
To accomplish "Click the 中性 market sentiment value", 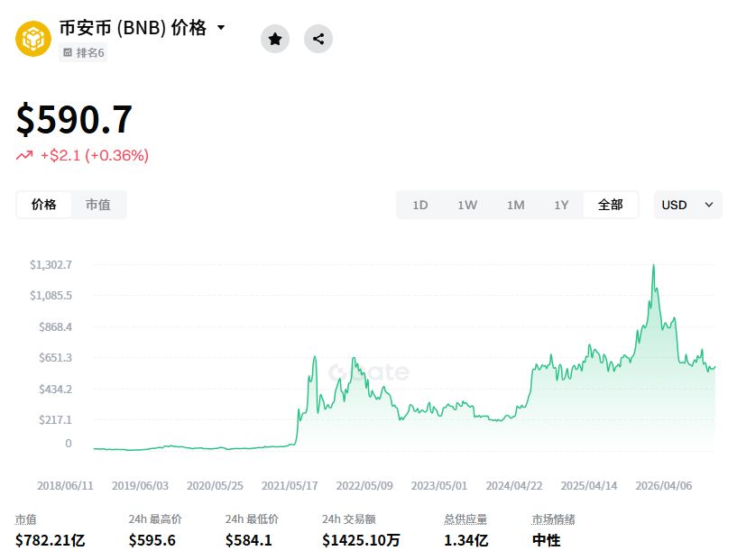I will 546,540.
